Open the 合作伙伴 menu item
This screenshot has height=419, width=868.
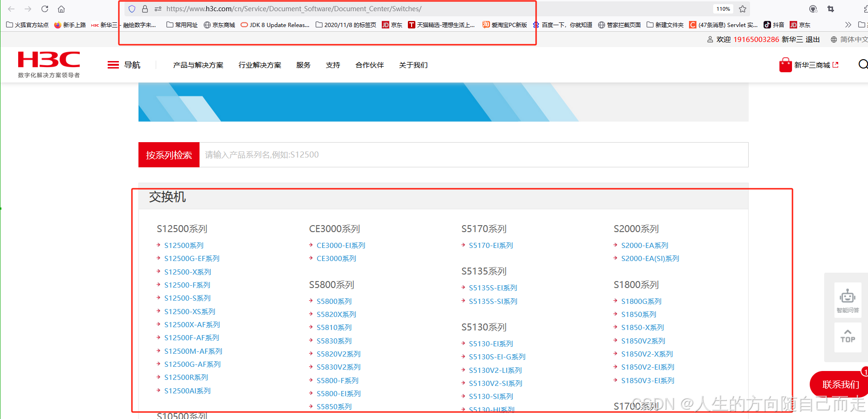[x=370, y=65]
